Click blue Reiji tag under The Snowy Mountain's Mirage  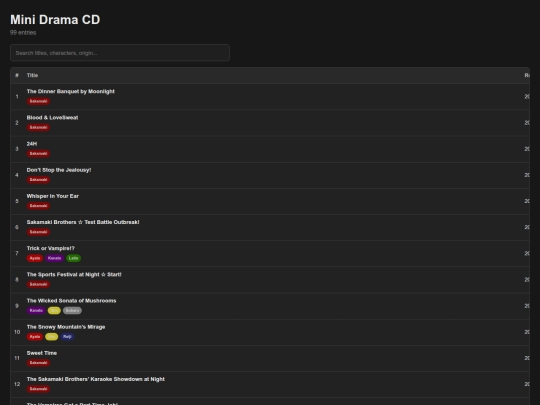(x=67, y=337)
